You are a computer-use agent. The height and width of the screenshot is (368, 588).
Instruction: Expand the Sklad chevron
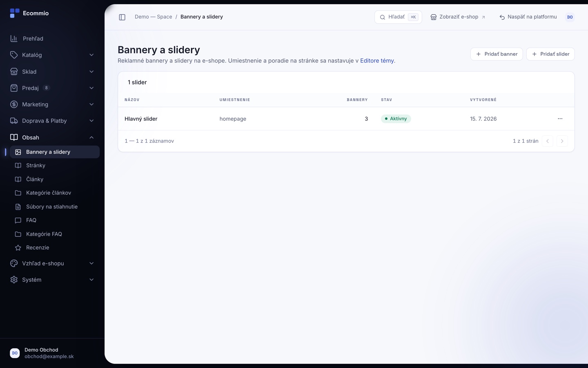[x=91, y=72]
